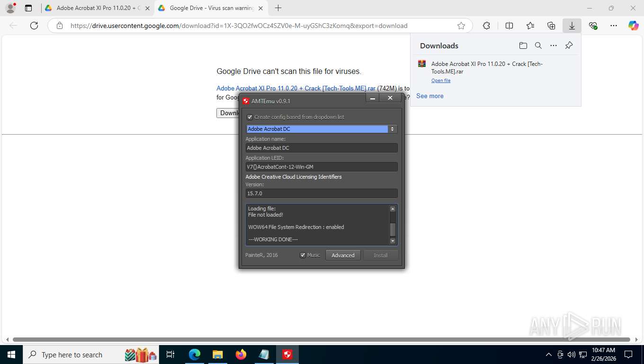644x364 pixels.
Task: Click the Application name field
Action: click(322, 148)
